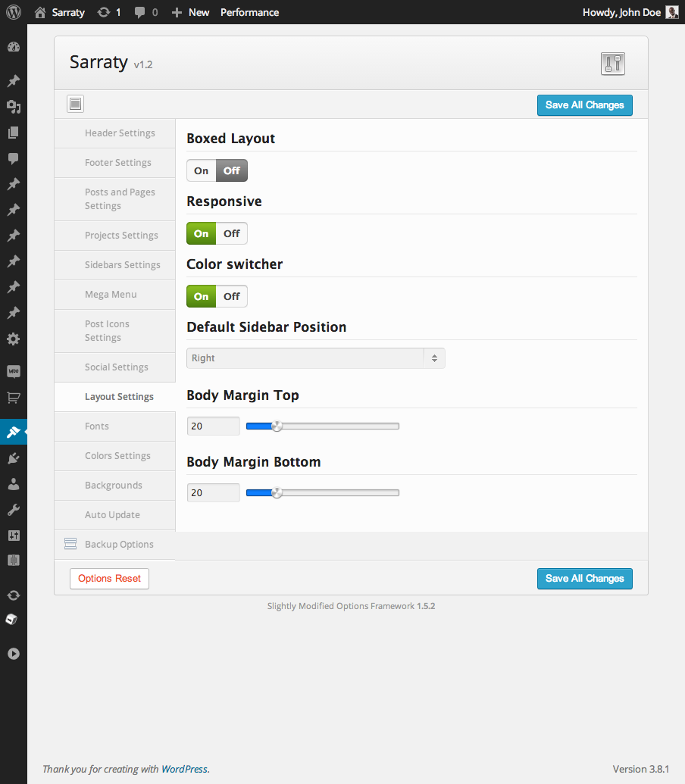Switch Responsive to Off
The width and height of the screenshot is (685, 784).
coord(232,233)
